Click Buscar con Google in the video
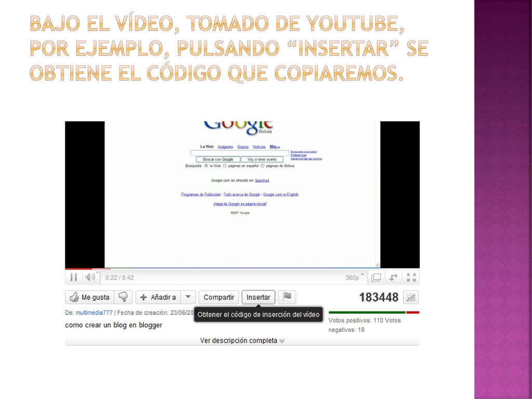Viewport: 532px width, 399px height. click(x=218, y=159)
